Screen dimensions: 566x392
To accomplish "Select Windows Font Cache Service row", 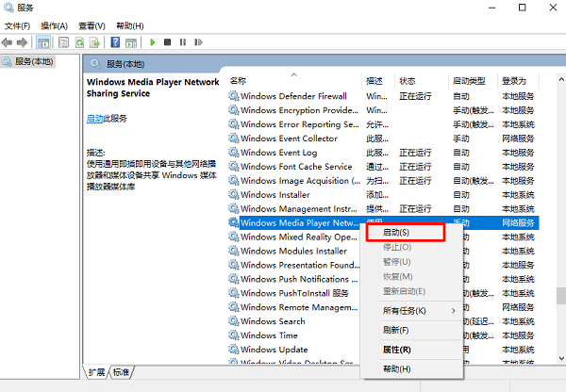I will coord(383,167).
